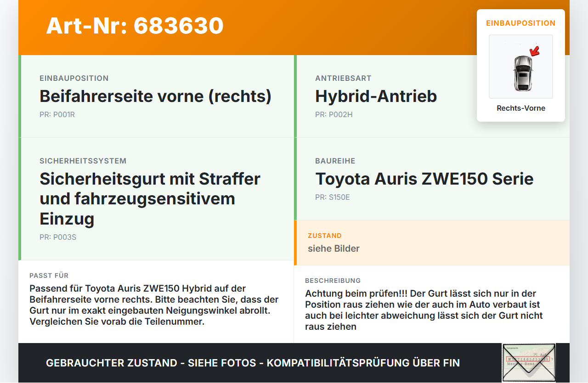588x383 pixels.
Task: Select Toyota Auris ZWE150 Serie text
Action: click(424, 179)
